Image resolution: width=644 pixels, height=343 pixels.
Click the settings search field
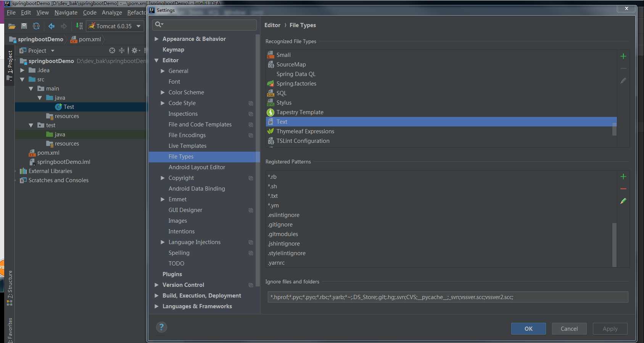tap(204, 25)
